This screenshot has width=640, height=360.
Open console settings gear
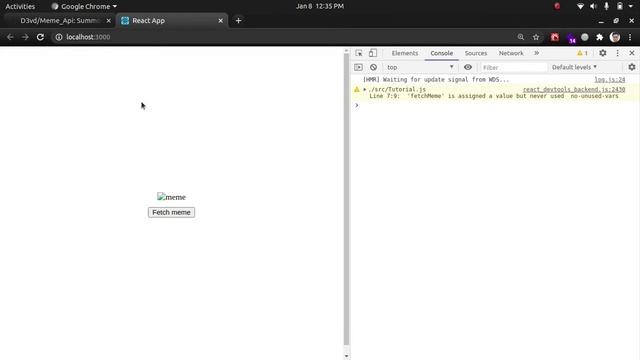click(631, 67)
